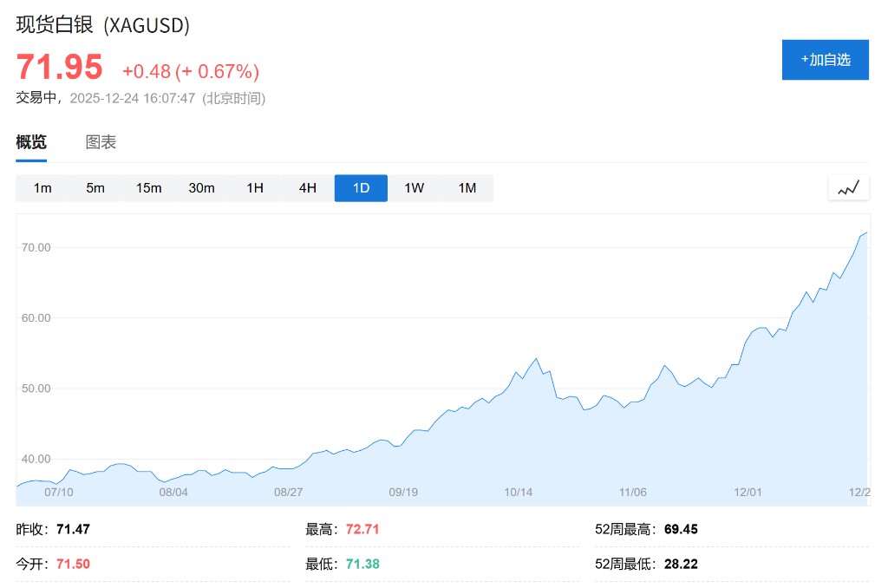Switch to 1W weekly candles
888x588 pixels.
coord(415,188)
